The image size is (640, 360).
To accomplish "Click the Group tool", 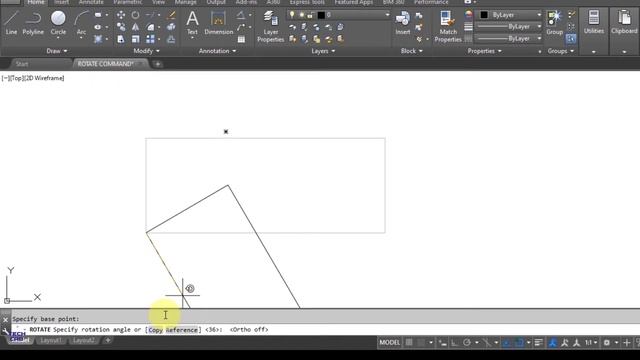I will (x=554, y=23).
